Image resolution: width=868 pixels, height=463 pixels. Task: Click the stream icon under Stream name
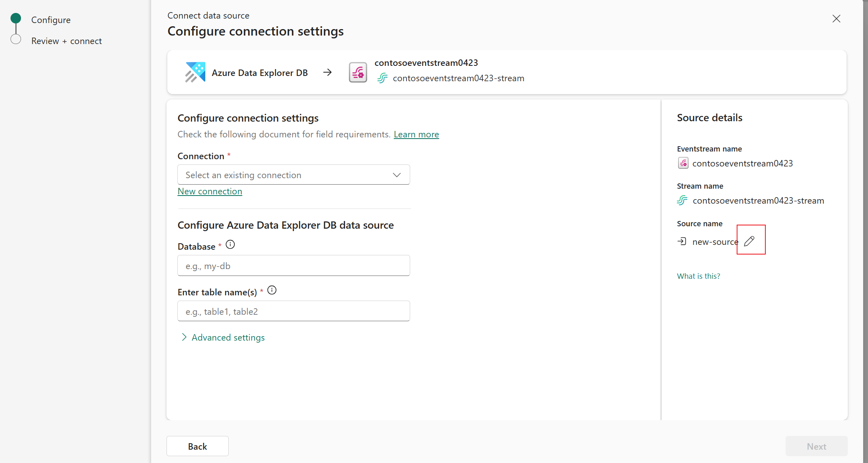click(682, 200)
